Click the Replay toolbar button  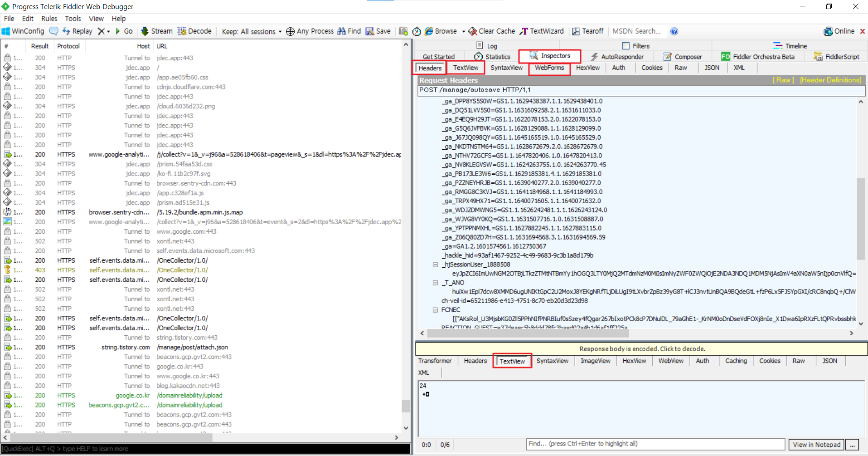pyautogui.click(x=77, y=31)
